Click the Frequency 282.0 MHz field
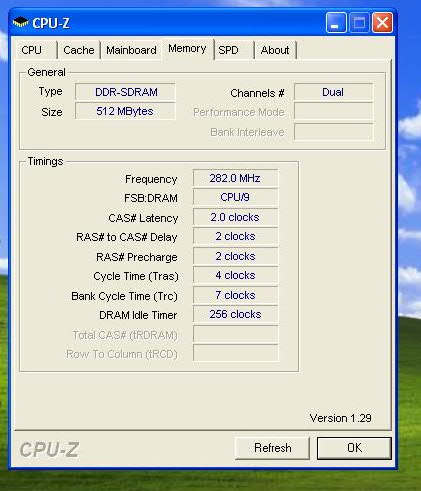Viewport: 421px width, 491px height. [x=235, y=178]
